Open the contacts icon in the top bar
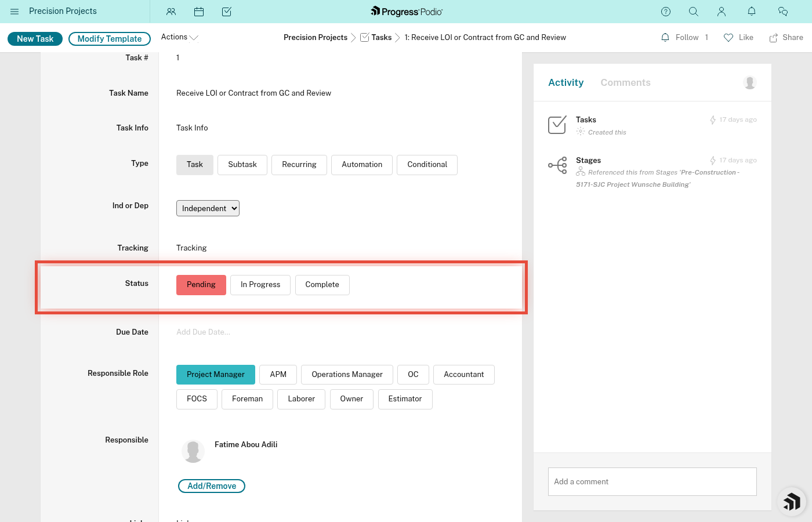812x522 pixels. (171, 12)
